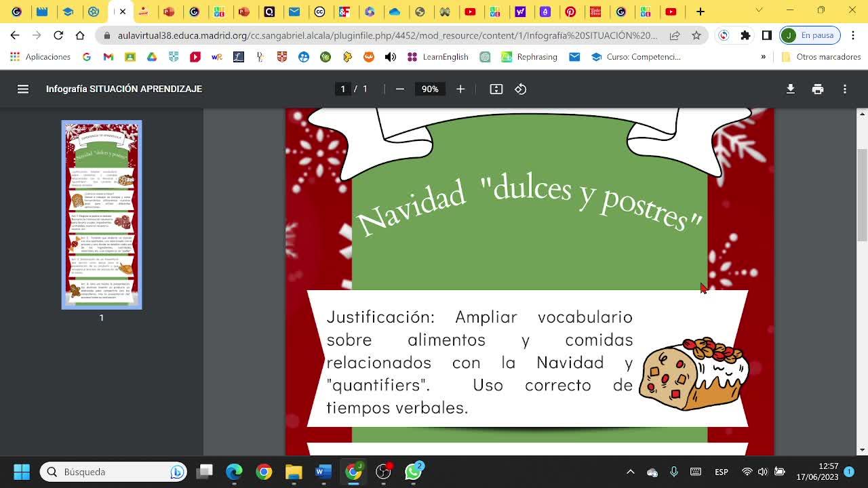Click the fit to page icon
The image size is (868, 488).
click(x=496, y=89)
